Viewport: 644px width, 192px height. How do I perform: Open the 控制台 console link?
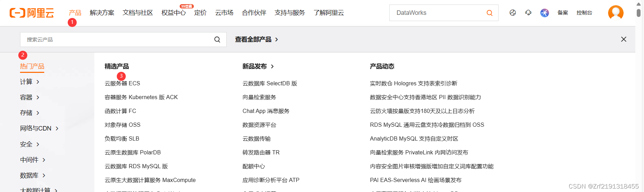pyautogui.click(x=584, y=13)
